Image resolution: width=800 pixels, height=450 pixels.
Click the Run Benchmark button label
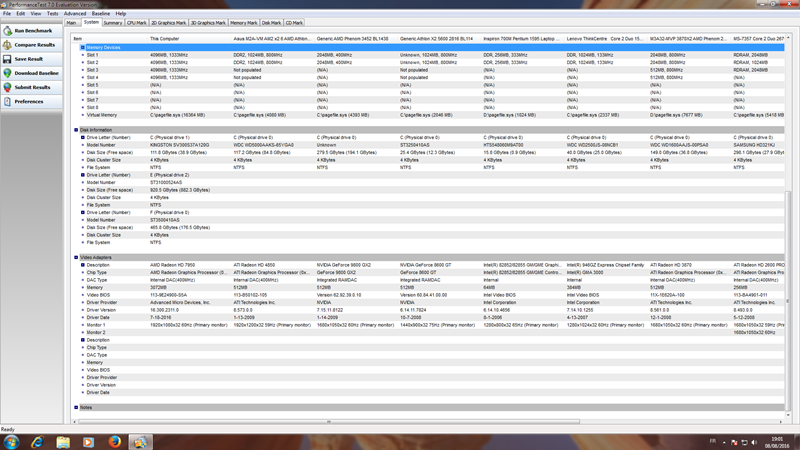point(33,31)
